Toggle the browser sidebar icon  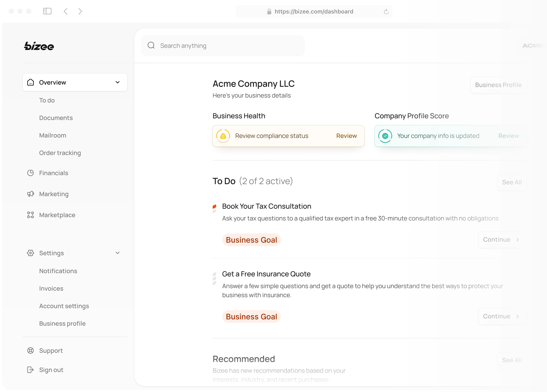pos(48,11)
